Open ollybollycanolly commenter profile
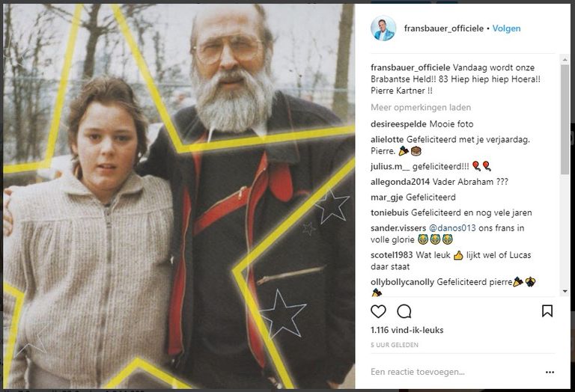The image size is (575, 392). click(402, 282)
